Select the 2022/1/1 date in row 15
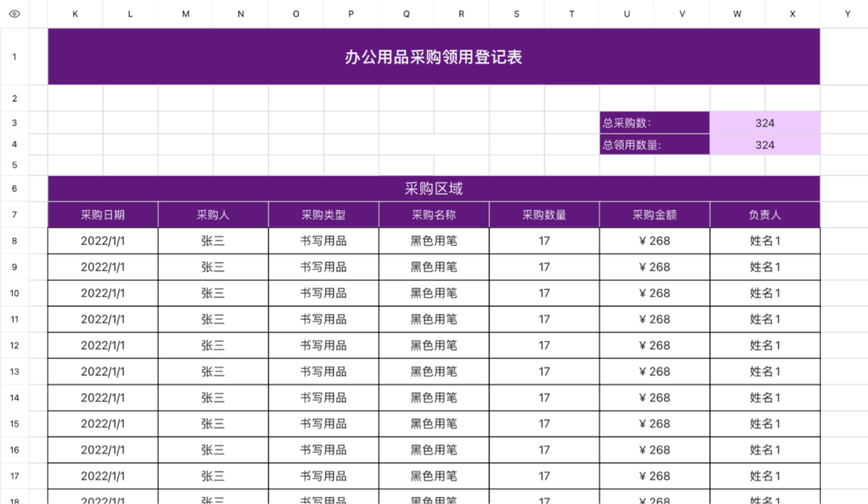The height and width of the screenshot is (504, 868). (x=103, y=424)
